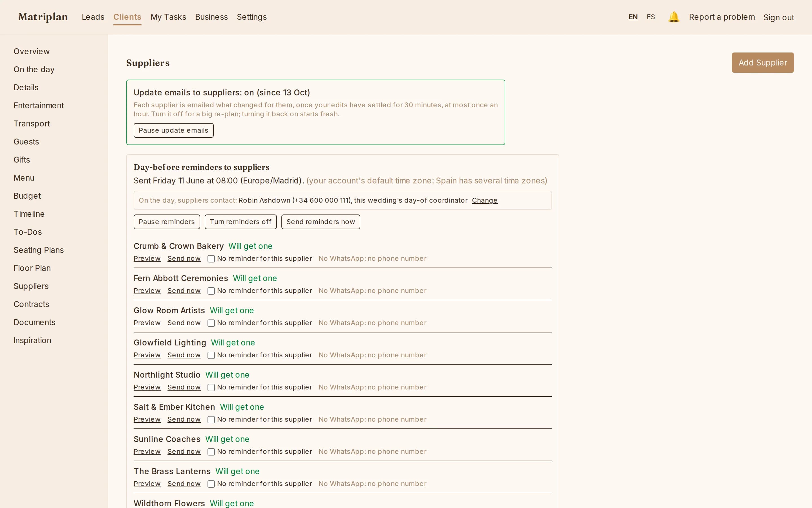
Task: Open Contracts in the sidebar
Action: coord(31,304)
